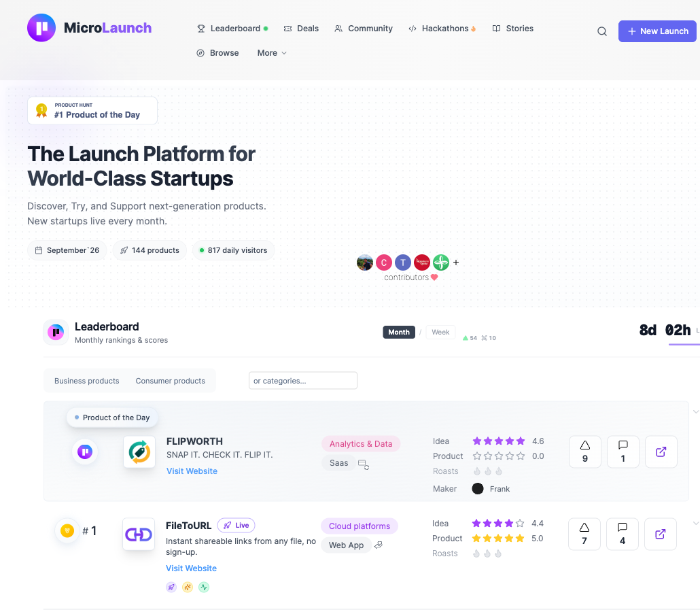Click the September`26 date chip
The width and height of the screenshot is (700, 612).
pyautogui.click(x=67, y=250)
